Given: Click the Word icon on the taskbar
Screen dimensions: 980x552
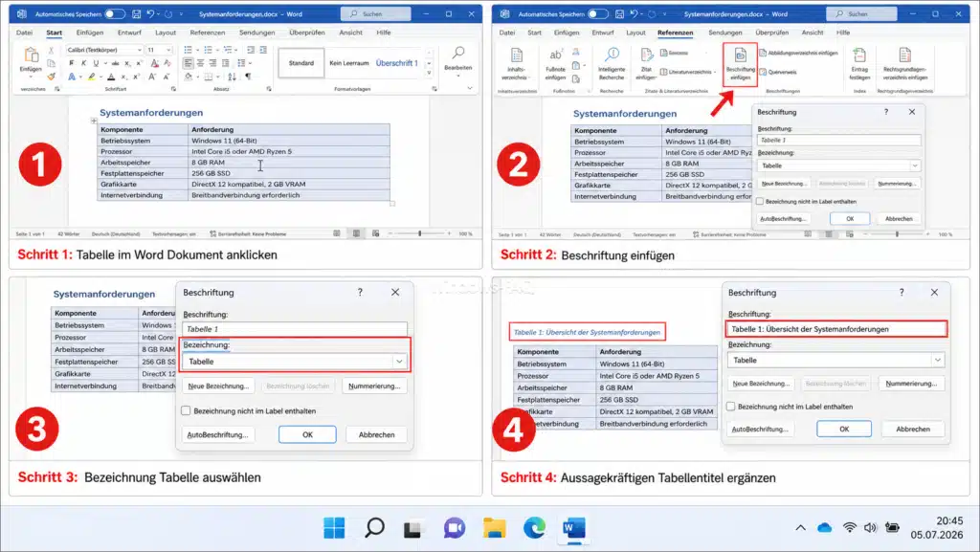Looking at the screenshot, I should pos(574,528).
